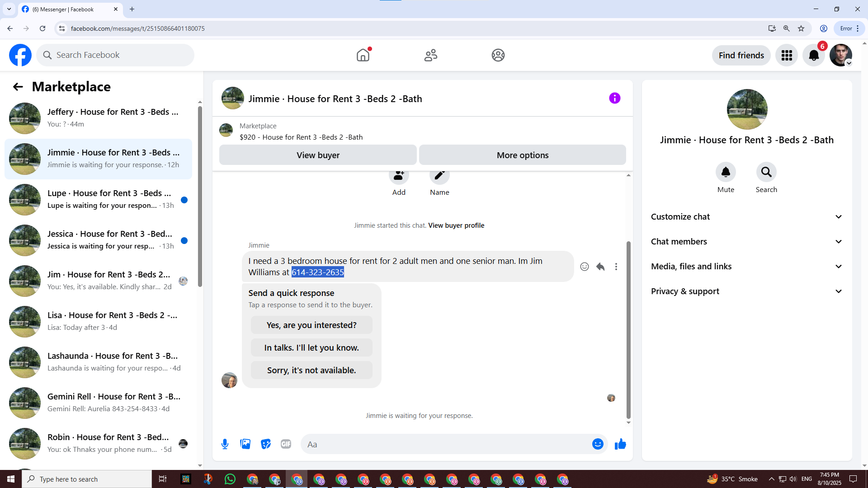Screen dimensions: 868x488
Task: Open the GIF picker
Action: 286,444
